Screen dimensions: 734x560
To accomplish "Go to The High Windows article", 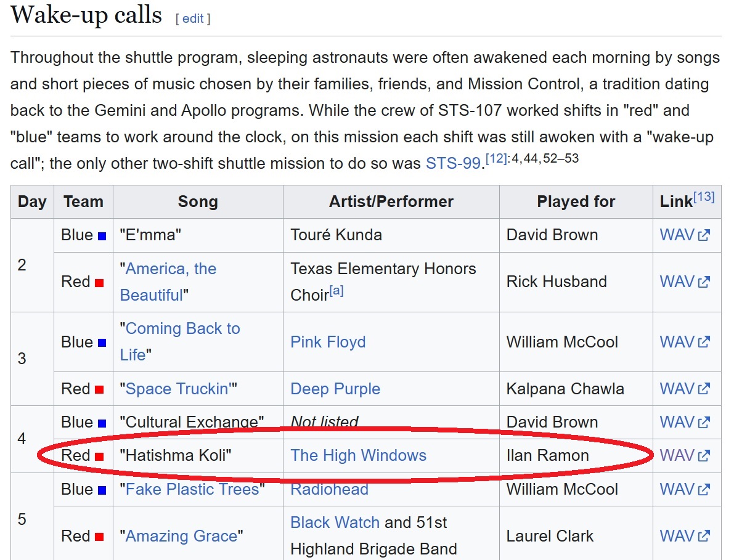I will tap(358, 455).
